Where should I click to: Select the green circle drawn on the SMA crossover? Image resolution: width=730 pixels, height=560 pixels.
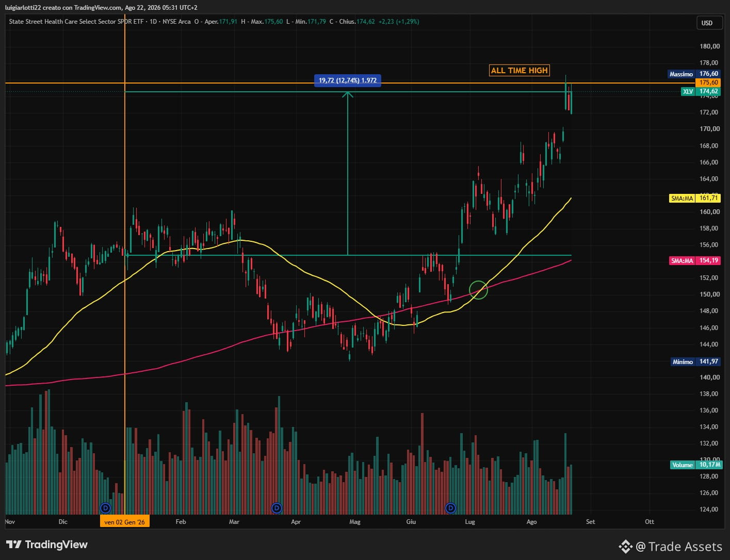pos(478,290)
